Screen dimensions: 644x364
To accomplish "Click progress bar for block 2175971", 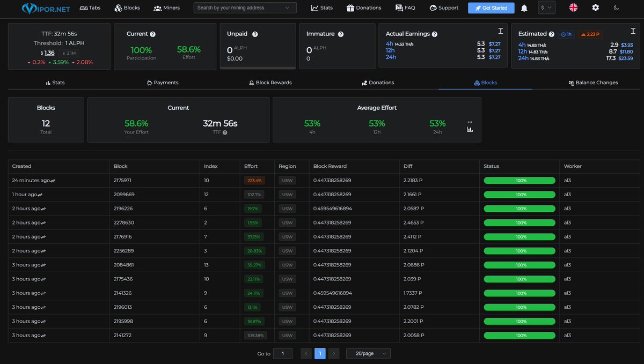I will click(519, 181).
